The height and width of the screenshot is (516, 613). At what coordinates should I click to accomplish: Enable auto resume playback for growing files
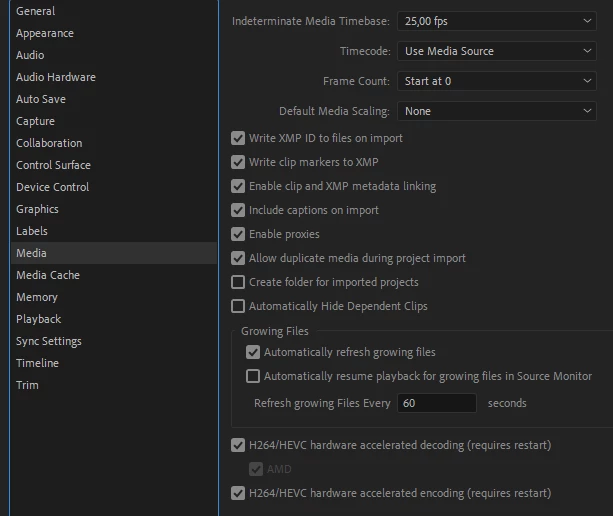tap(253, 376)
